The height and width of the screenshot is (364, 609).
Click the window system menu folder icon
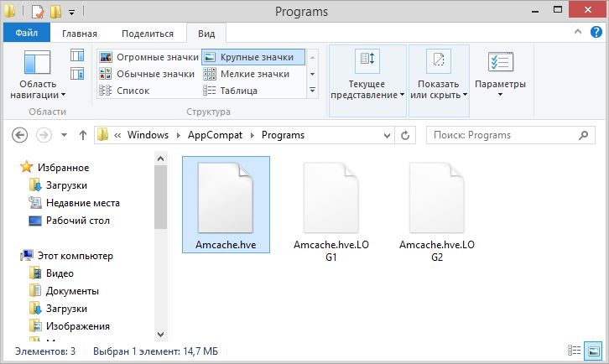coord(10,12)
